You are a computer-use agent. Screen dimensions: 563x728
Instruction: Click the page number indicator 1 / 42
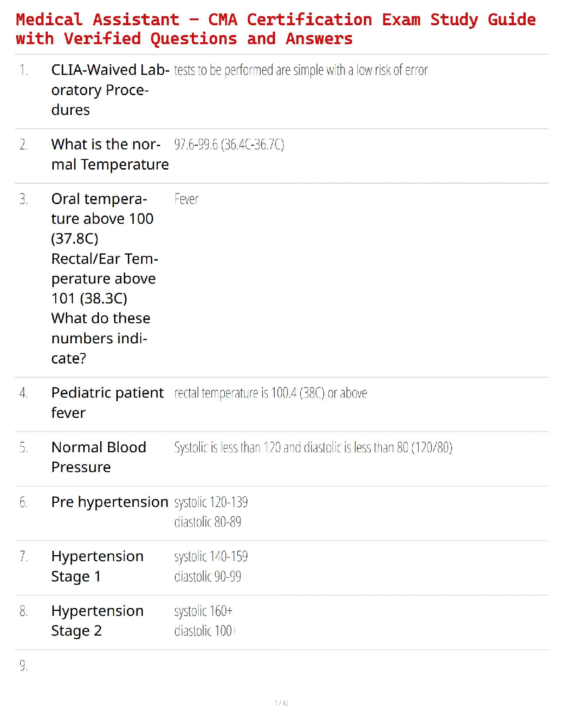tap(281, 703)
